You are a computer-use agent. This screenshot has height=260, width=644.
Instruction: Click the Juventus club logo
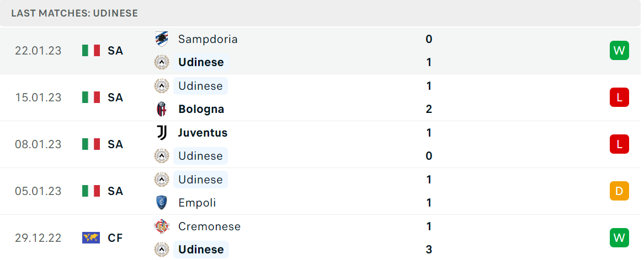[161, 132]
